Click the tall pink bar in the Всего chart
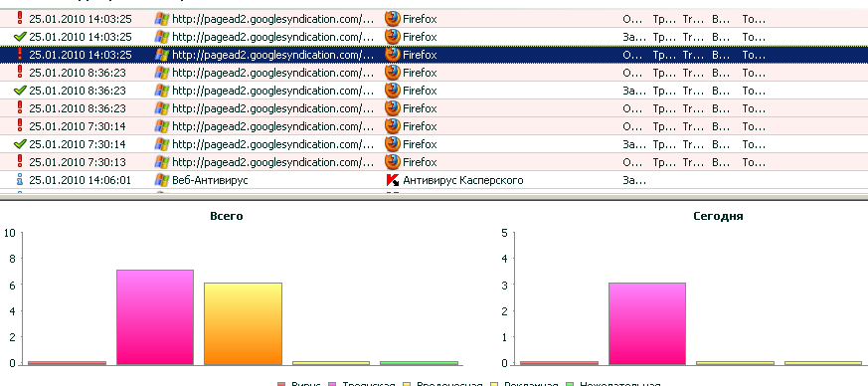Viewport: 868px width, 386px height. (x=155, y=317)
